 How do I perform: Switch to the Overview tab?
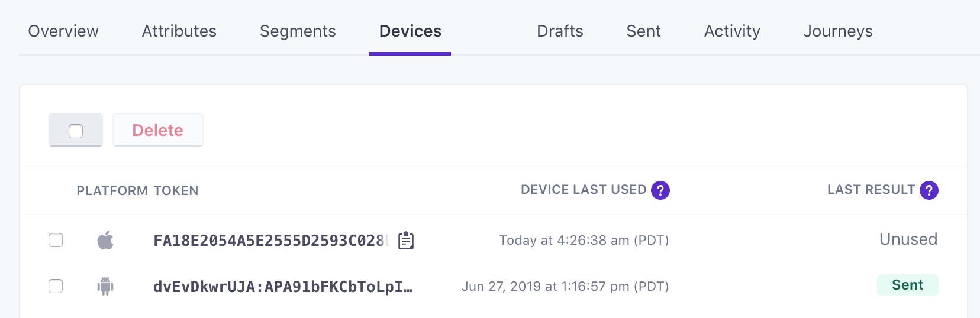[63, 31]
